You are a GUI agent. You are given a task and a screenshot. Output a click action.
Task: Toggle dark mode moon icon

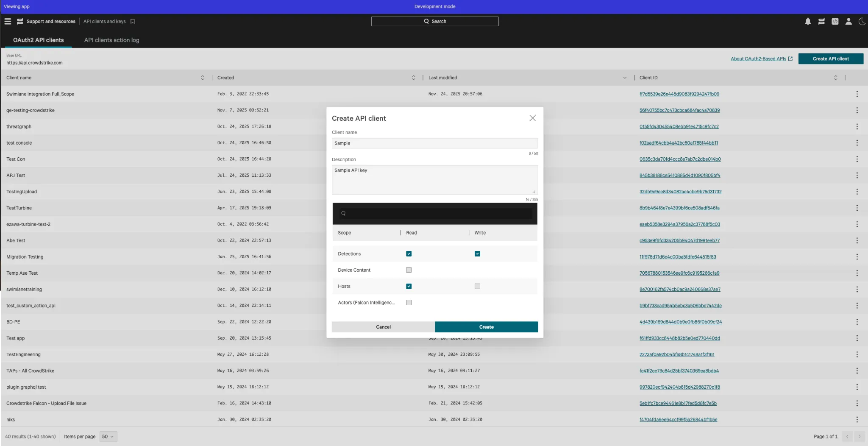[x=862, y=21]
